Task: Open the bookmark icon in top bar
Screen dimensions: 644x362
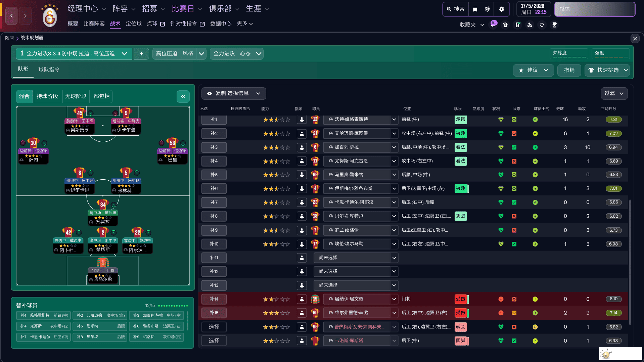Action: (475, 9)
